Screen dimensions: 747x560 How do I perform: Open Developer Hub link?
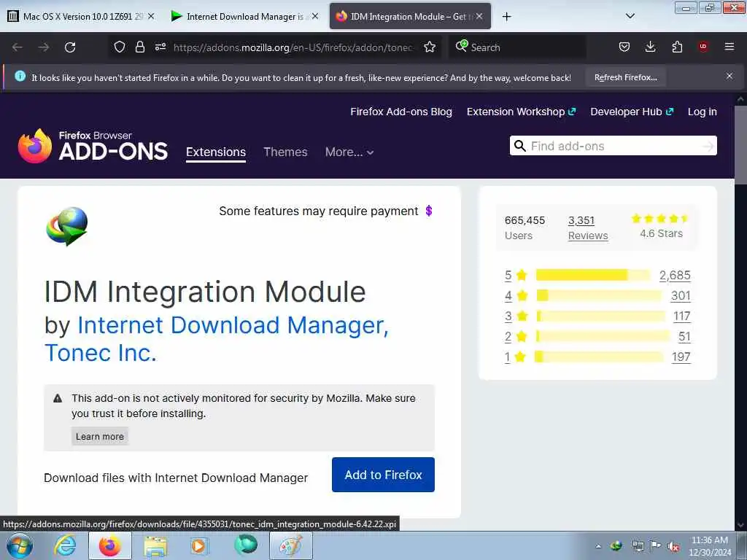click(632, 112)
